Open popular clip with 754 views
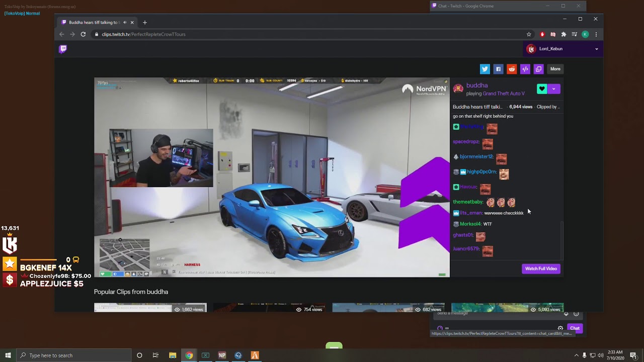Viewport: 644px width, 362px height. point(269,307)
